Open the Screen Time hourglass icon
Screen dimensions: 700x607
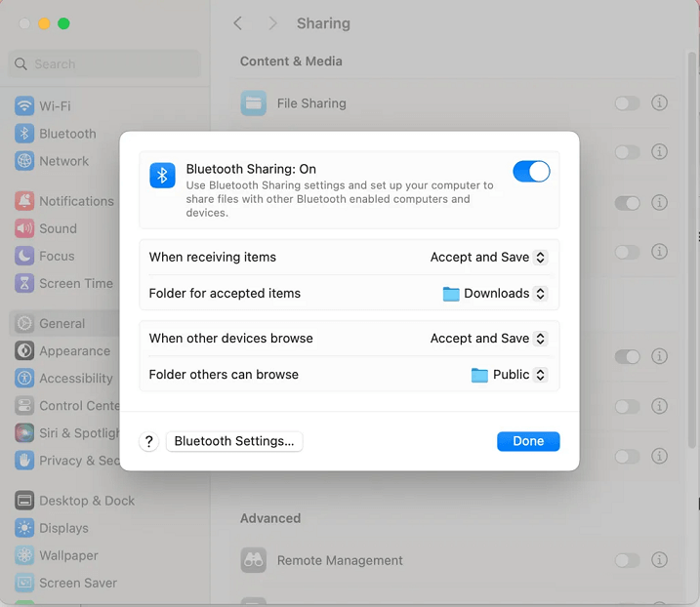click(24, 283)
